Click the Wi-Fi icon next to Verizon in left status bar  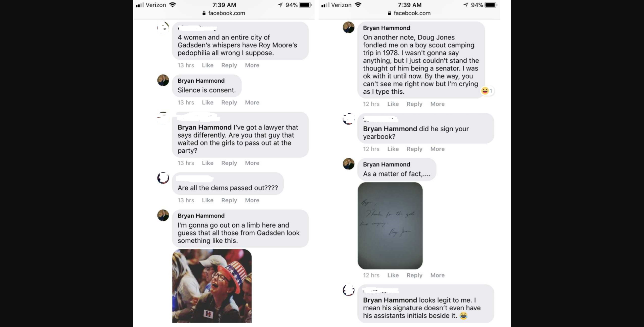pos(172,5)
